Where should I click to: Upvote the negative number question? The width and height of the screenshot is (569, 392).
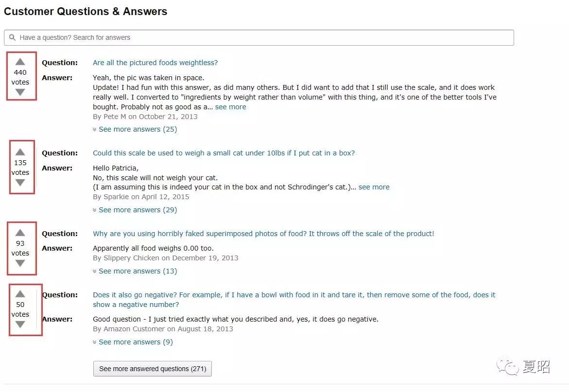pos(20,294)
